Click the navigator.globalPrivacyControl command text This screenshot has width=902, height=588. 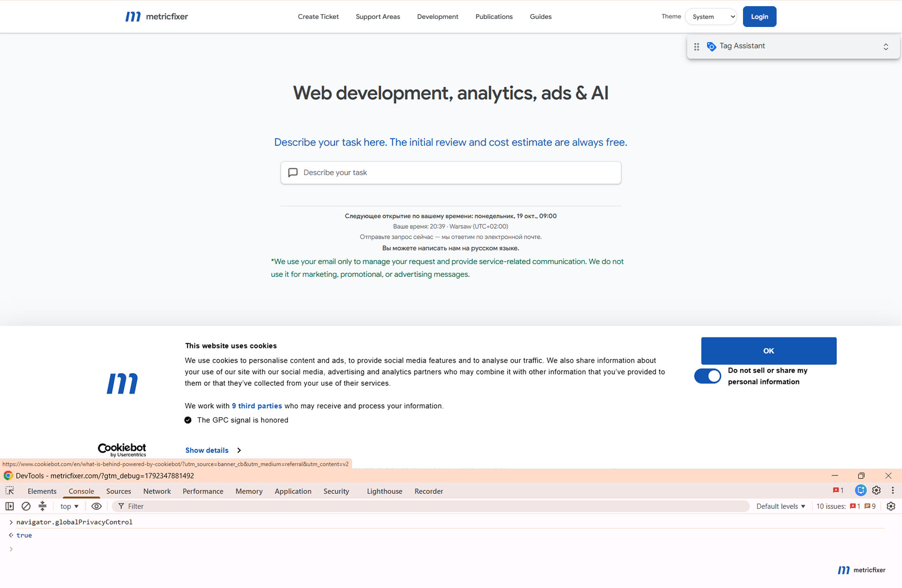75,522
